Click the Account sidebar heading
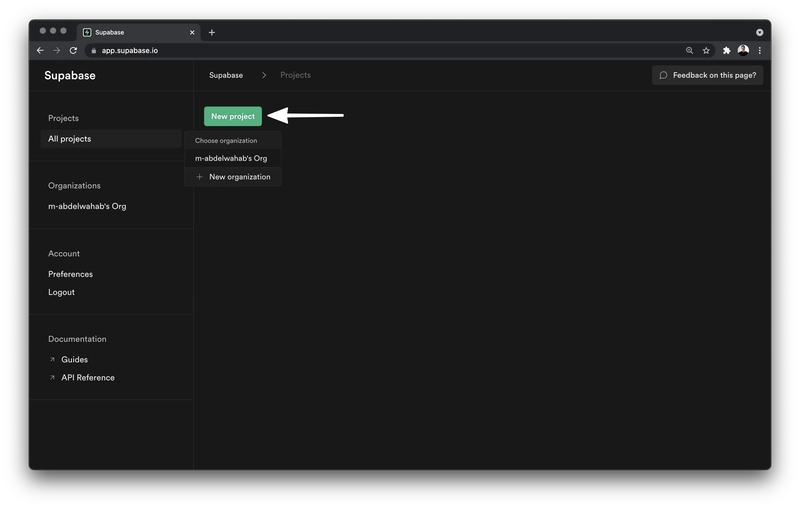800x508 pixels. (x=64, y=253)
